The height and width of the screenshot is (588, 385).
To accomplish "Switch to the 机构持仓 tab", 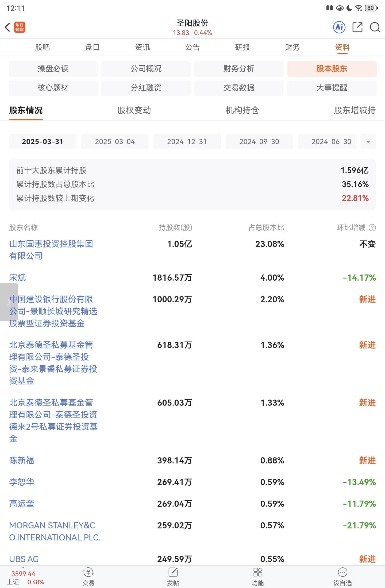I will tap(242, 110).
